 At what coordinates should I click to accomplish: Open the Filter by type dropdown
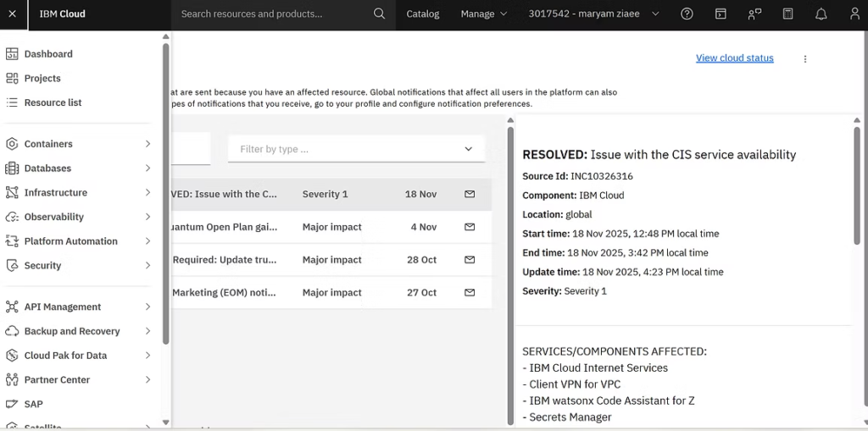coord(357,149)
